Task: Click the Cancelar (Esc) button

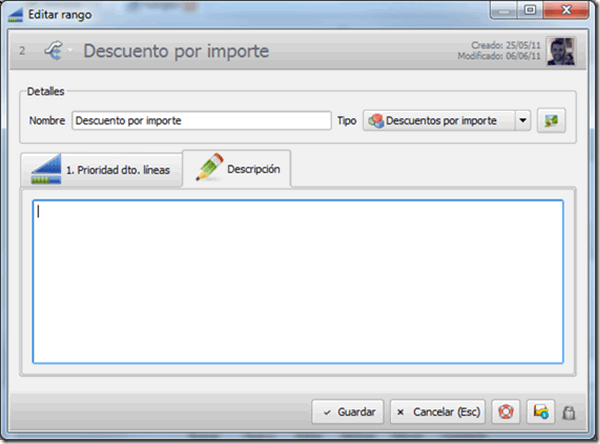Action: (438, 412)
